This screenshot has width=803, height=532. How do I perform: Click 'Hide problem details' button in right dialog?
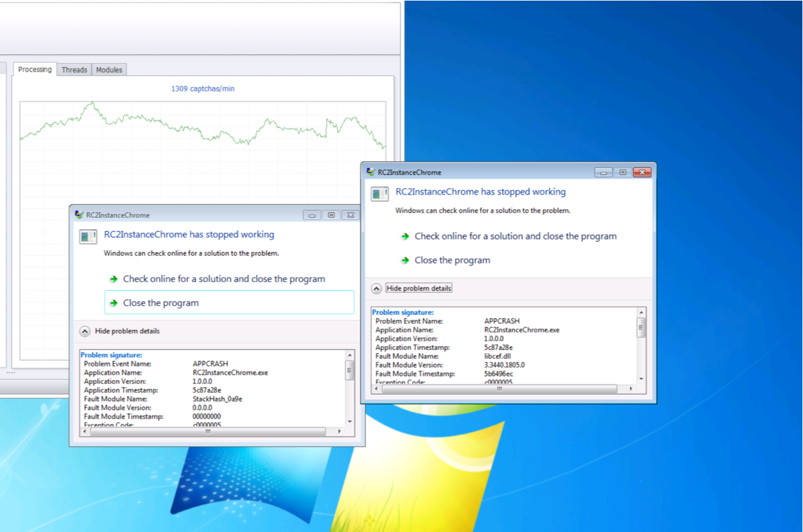pyautogui.click(x=419, y=288)
